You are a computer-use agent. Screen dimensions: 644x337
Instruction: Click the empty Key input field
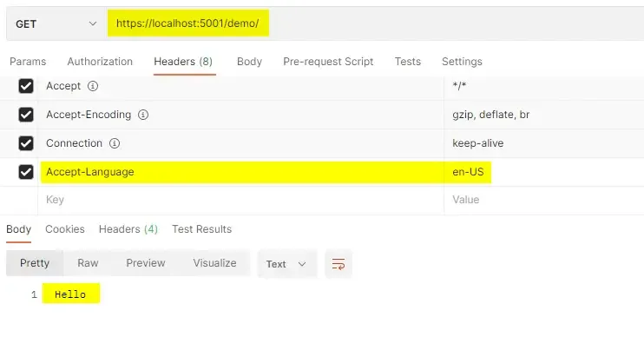click(x=240, y=200)
